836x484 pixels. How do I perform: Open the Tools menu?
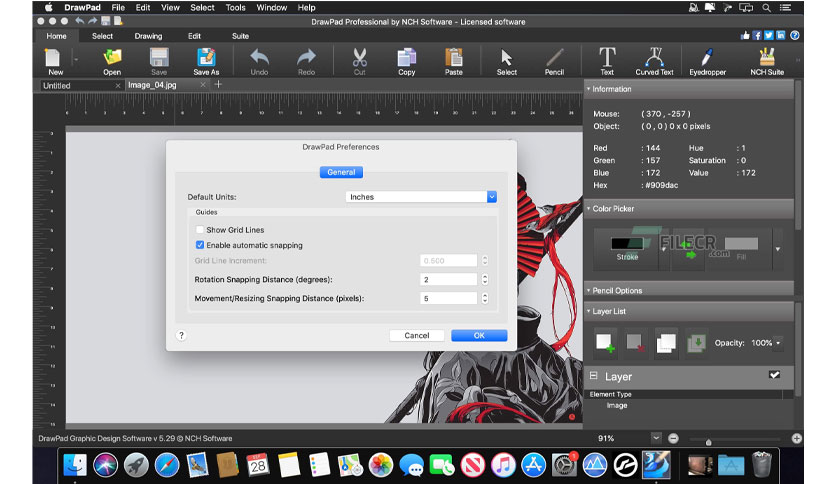coord(235,7)
